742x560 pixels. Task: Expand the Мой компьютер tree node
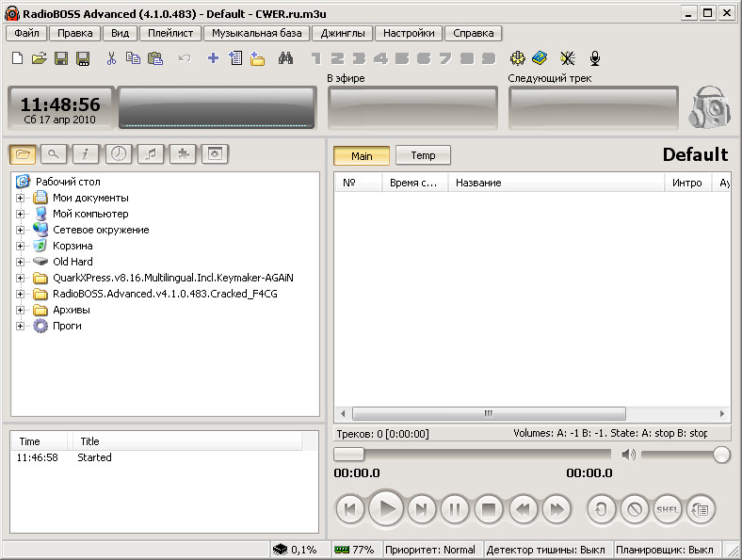tap(21, 214)
